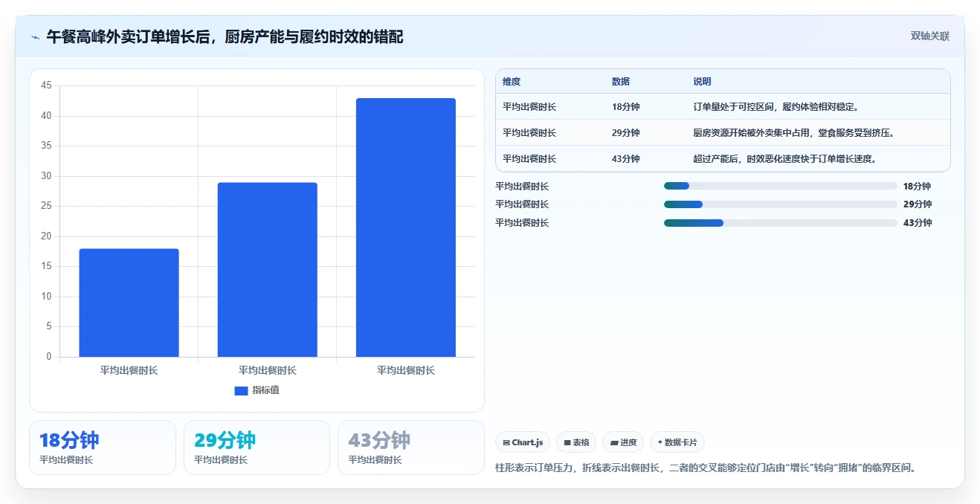Click the y-axis tick label 15

tap(47, 266)
